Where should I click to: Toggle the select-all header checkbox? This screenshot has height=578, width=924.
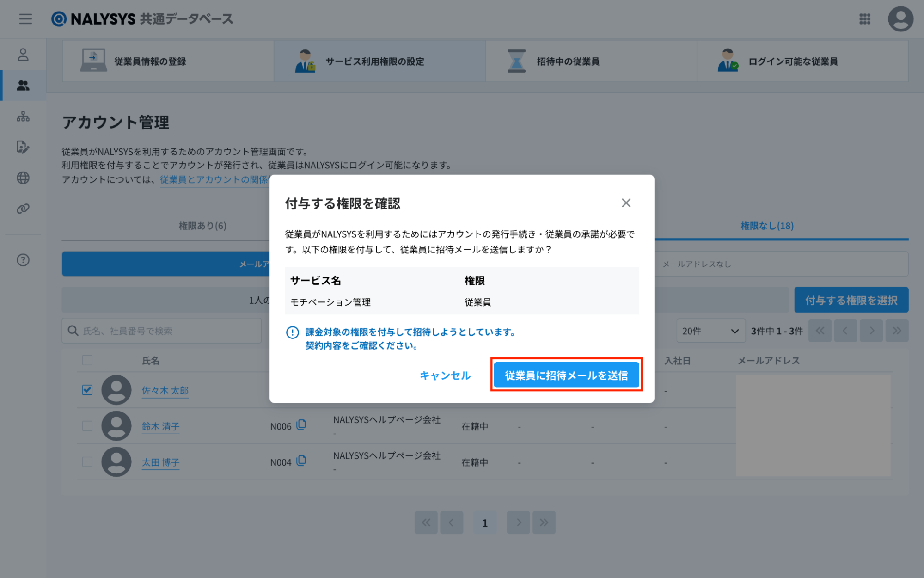(87, 360)
